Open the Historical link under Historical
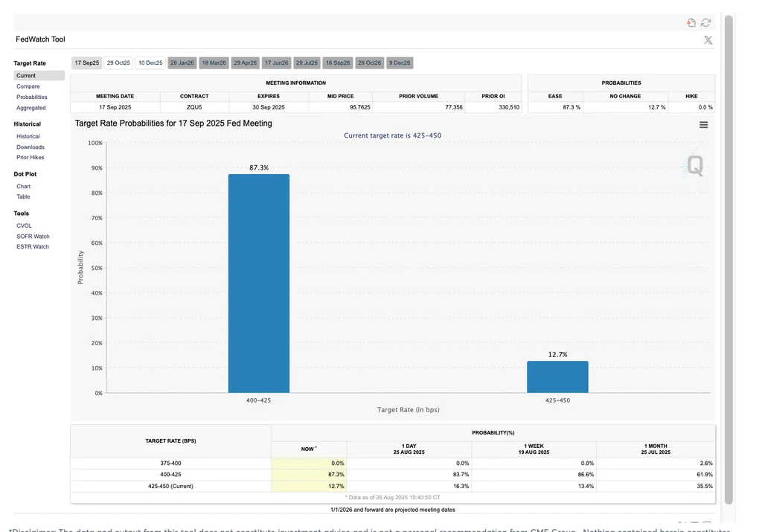Image resolution: width=762 pixels, height=532 pixels. [28, 136]
